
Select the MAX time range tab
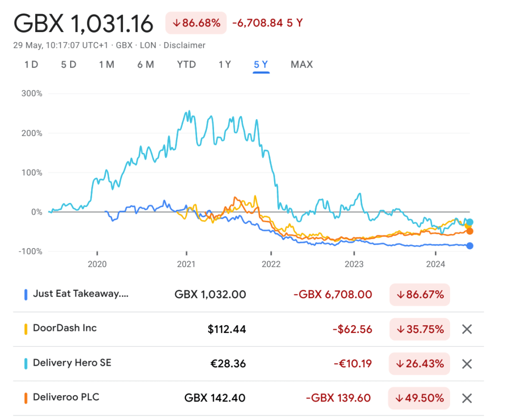[x=301, y=65]
